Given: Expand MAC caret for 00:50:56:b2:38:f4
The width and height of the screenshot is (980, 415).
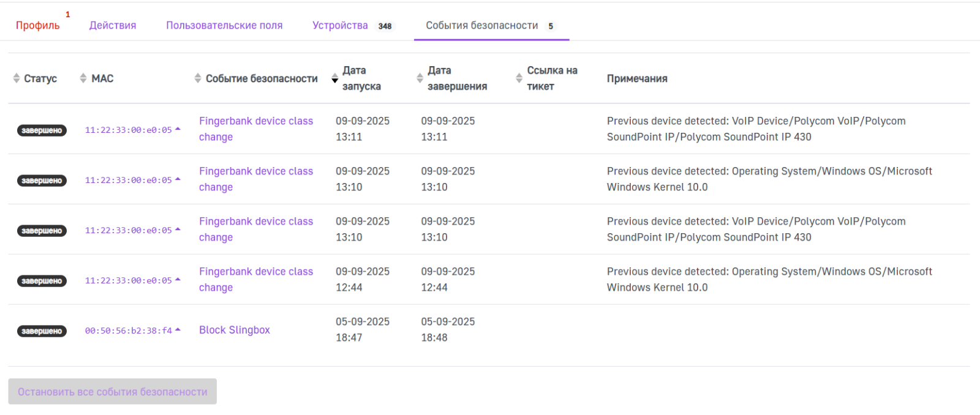Looking at the screenshot, I should pyautogui.click(x=178, y=330).
